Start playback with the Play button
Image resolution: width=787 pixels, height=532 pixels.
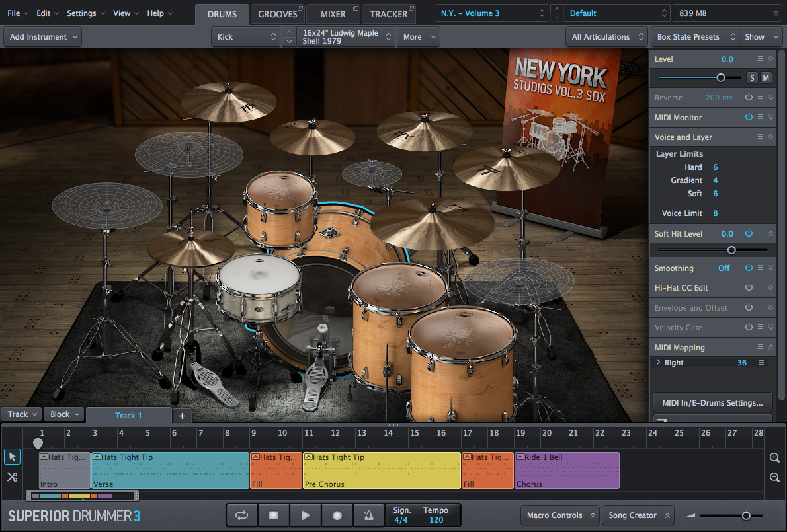click(305, 515)
